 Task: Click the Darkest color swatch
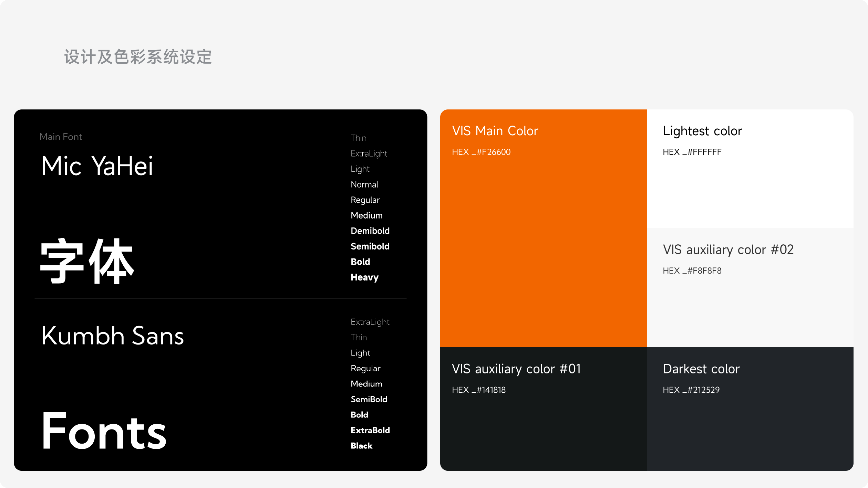(x=750, y=430)
